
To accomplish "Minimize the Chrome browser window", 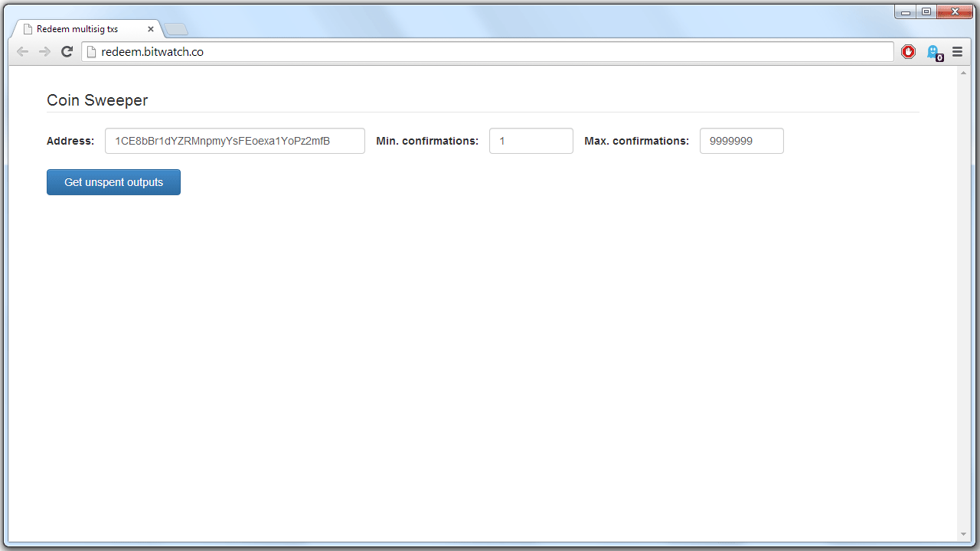I will coord(906,11).
